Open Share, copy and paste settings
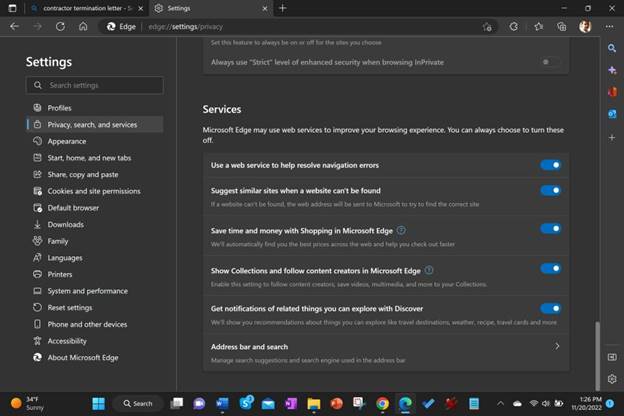This screenshot has height=416, width=624. click(x=95, y=175)
